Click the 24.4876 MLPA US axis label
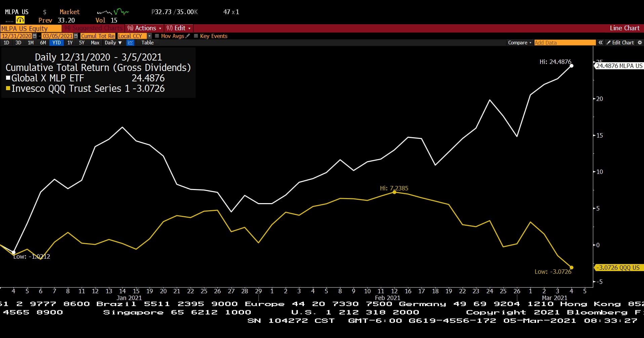Image resolution: width=644 pixels, height=338 pixels. [619, 66]
